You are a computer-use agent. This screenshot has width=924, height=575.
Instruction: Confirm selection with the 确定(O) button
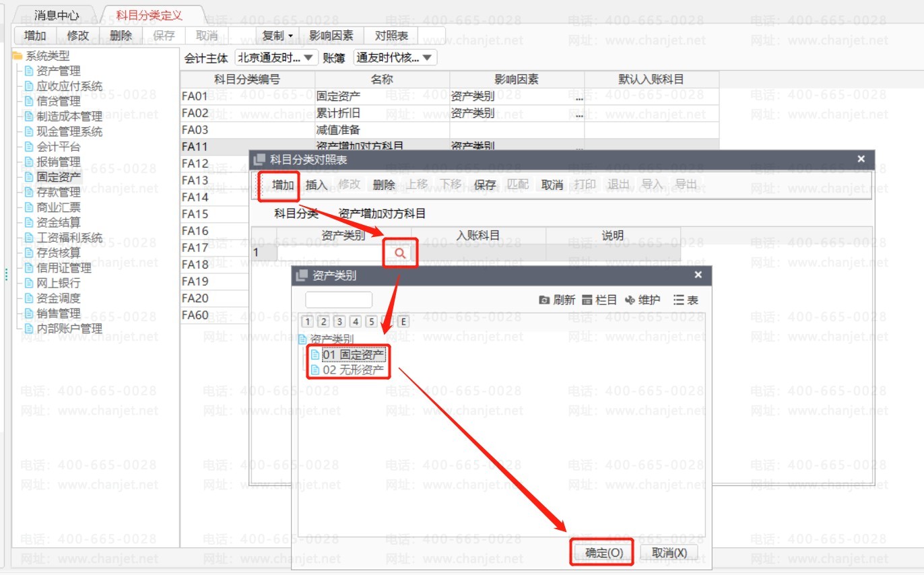(x=604, y=553)
